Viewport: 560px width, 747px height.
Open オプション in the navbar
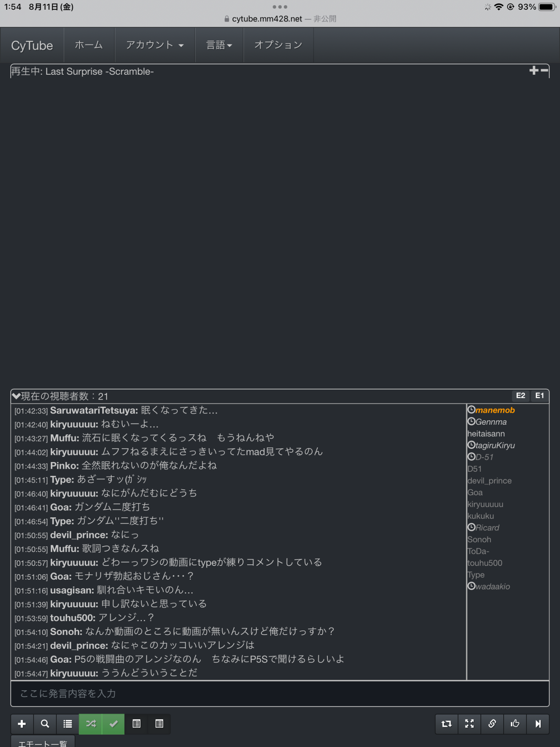click(x=278, y=45)
